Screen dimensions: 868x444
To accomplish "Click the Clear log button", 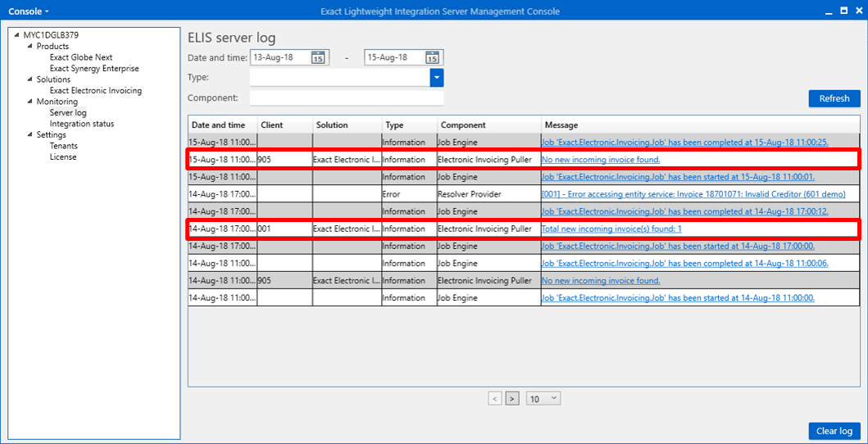I will 834,431.
